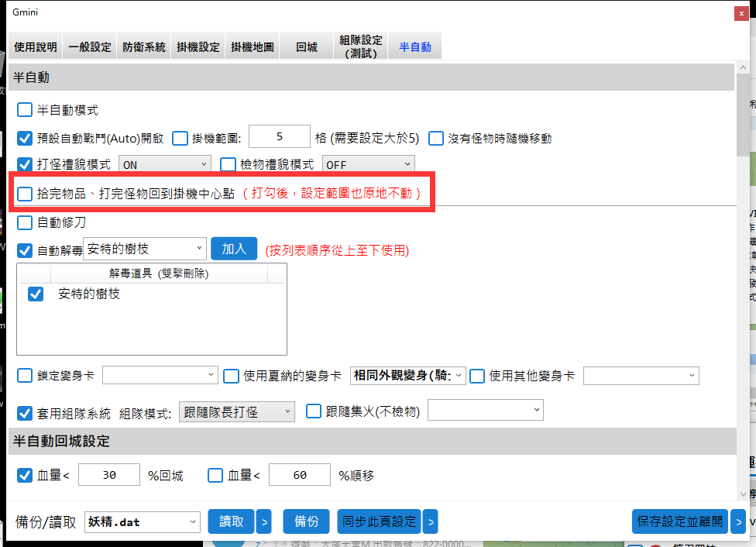The width and height of the screenshot is (756, 547).
Task: Enable the 半自動模式 checkbox
Action: [25, 110]
